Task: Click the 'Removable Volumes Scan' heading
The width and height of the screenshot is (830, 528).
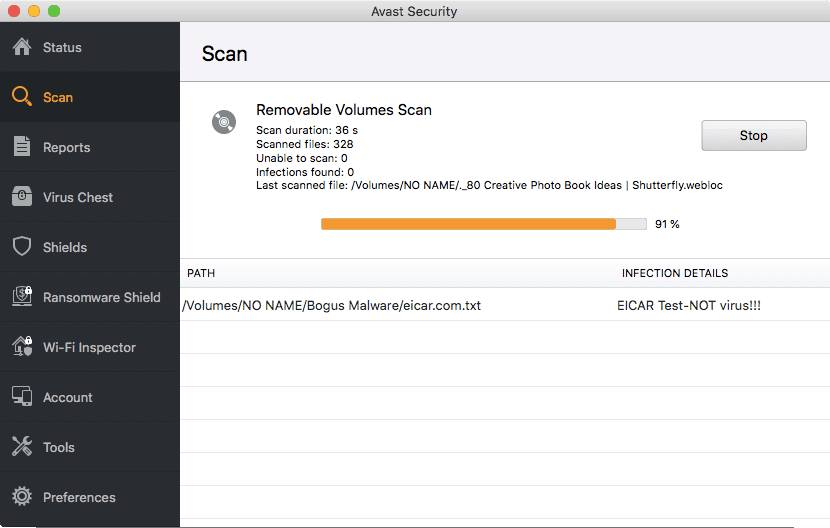Action: [x=344, y=110]
